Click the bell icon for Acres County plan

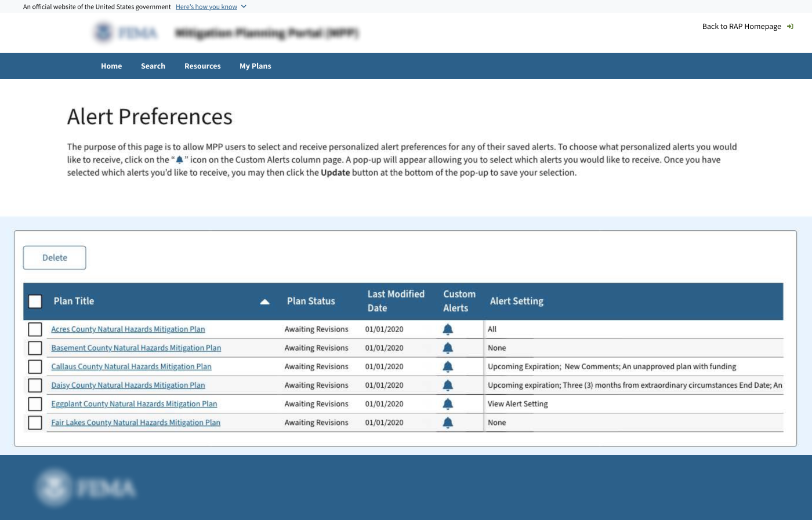(x=448, y=329)
